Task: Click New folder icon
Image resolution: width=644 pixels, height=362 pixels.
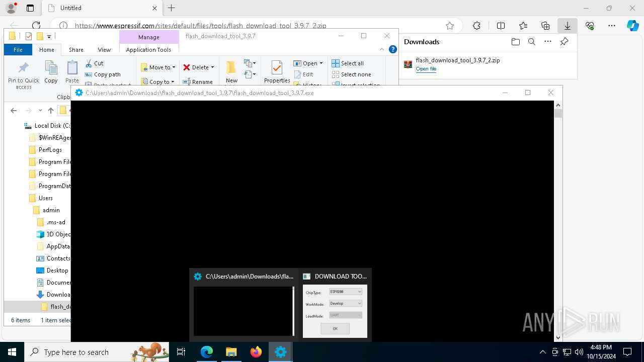Action: coord(231,68)
